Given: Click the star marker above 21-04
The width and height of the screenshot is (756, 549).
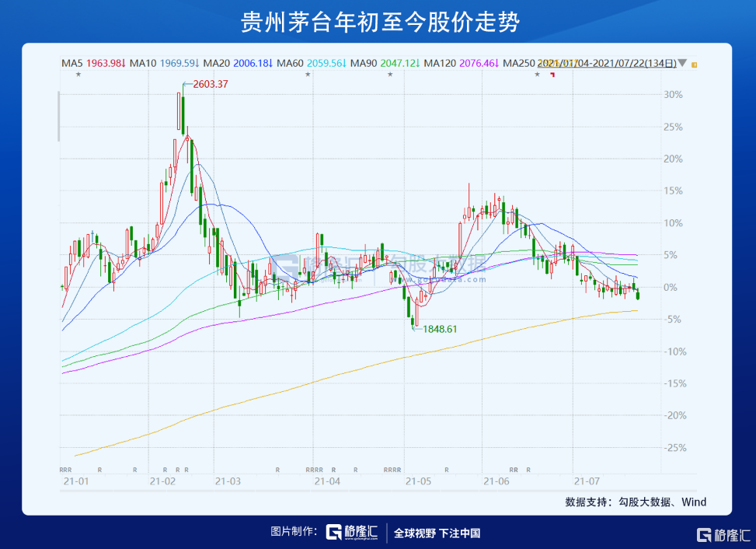Looking at the screenshot, I should click(x=308, y=75).
